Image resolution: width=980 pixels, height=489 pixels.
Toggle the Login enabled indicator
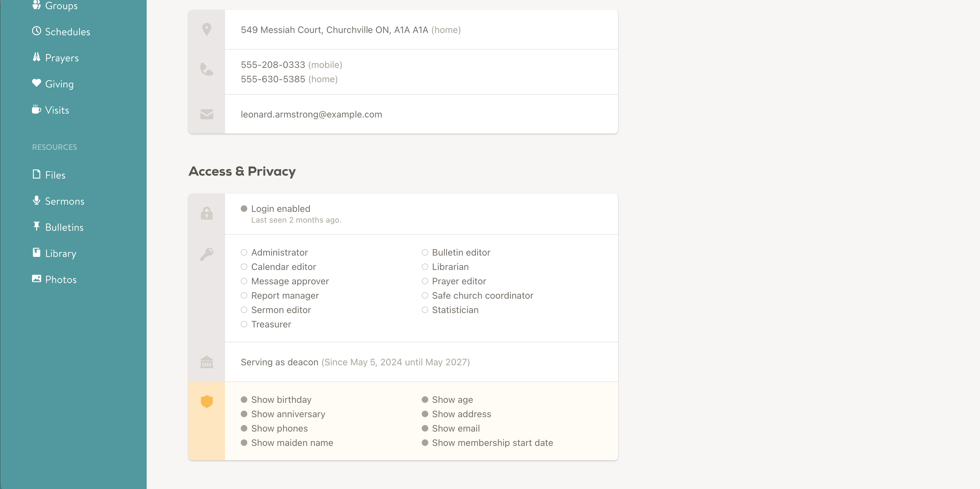click(244, 209)
